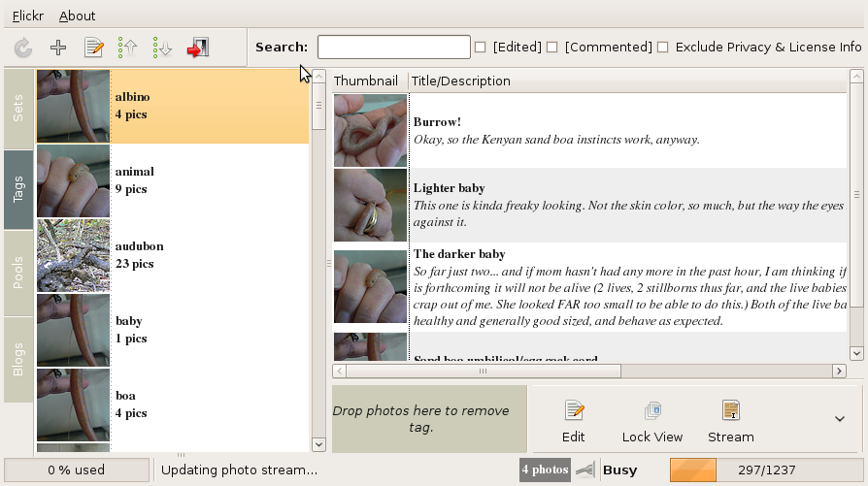Viewport: 868px width, 486px height.
Task: Open the Flickr menu
Action: [28, 16]
